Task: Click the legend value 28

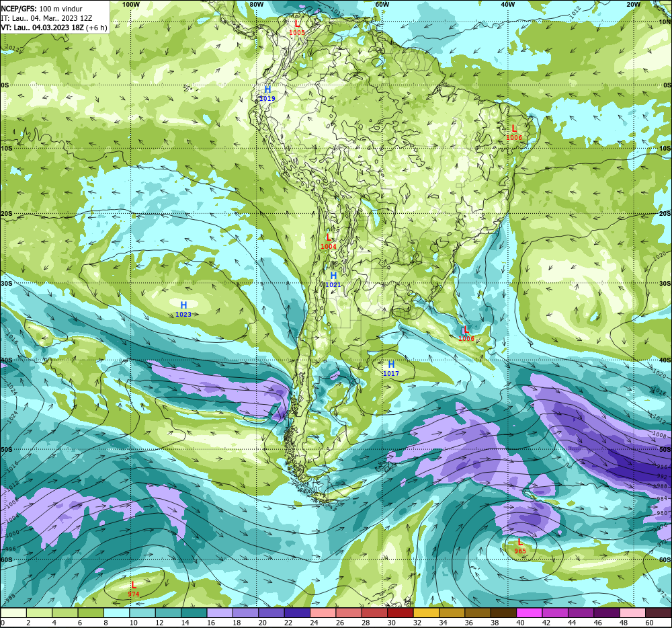Action: (366, 623)
